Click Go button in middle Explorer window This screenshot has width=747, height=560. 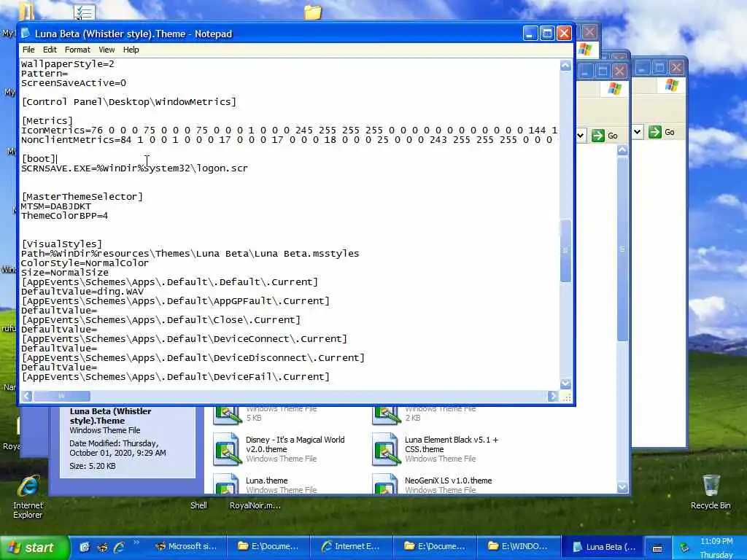coord(605,135)
